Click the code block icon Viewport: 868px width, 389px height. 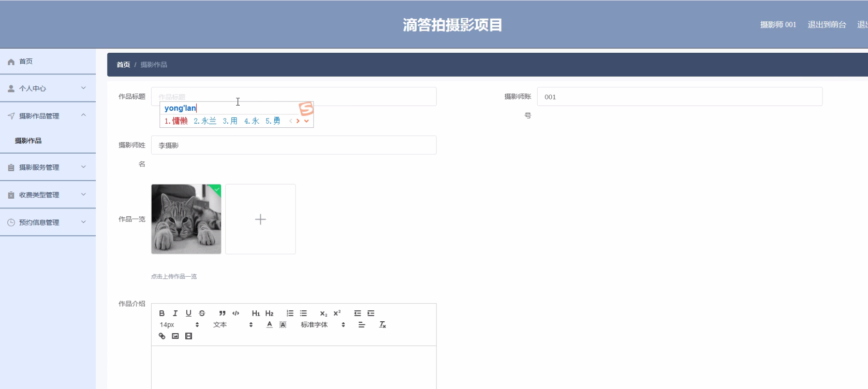click(236, 313)
